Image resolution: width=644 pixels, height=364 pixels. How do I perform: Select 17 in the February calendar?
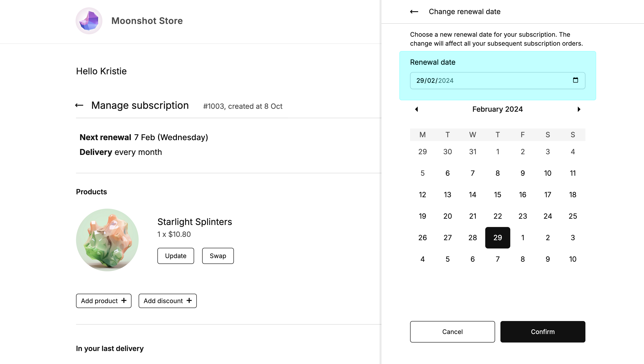548,195
